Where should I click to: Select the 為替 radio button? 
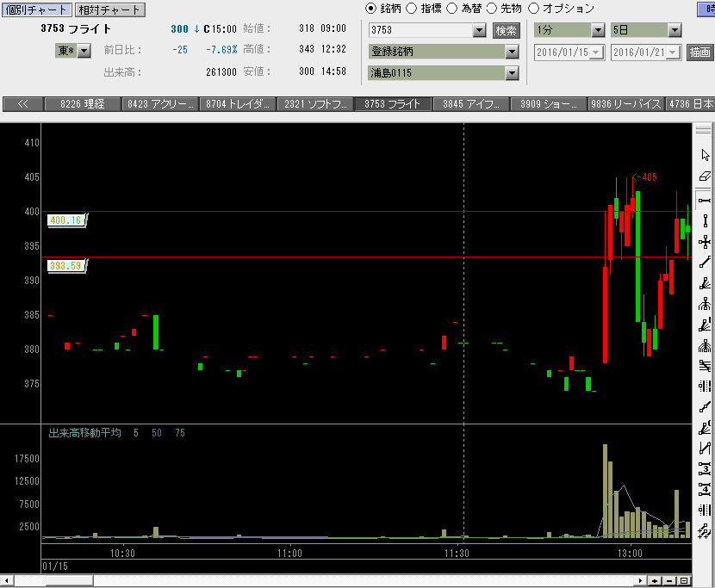click(x=451, y=9)
